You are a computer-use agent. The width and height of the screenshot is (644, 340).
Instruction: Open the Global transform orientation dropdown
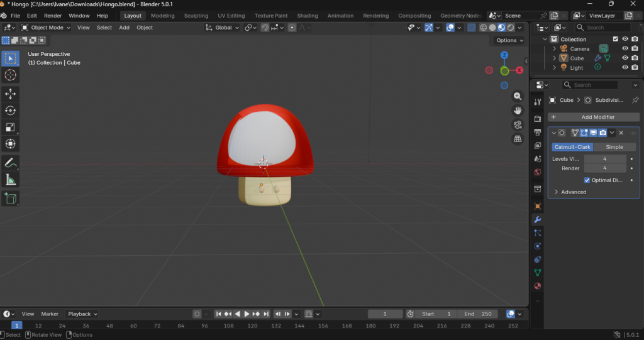click(x=223, y=28)
